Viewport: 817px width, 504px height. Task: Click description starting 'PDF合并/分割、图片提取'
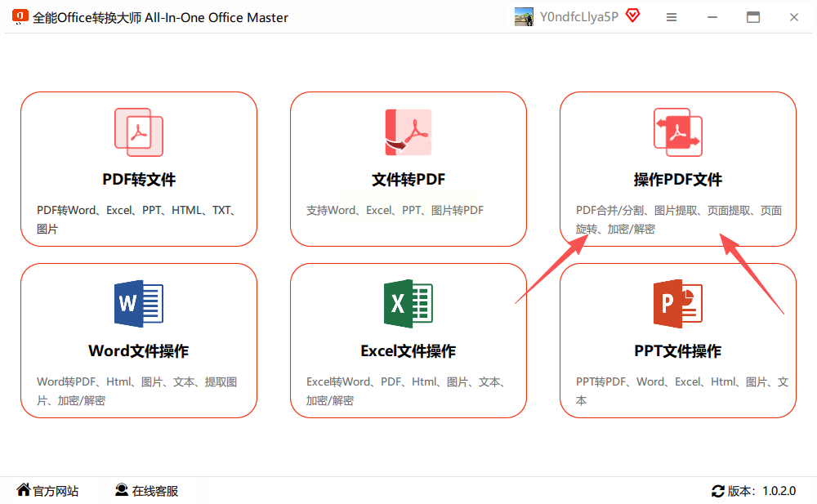pos(678,220)
